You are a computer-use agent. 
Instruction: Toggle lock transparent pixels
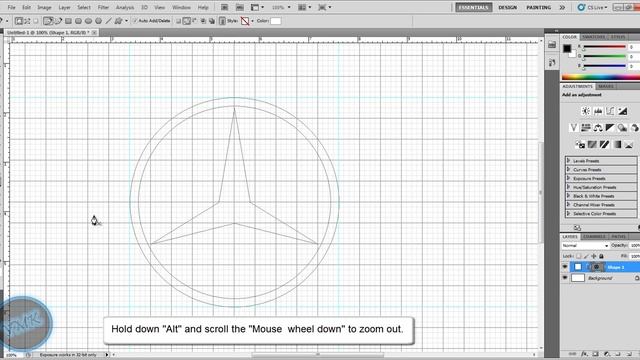click(579, 256)
